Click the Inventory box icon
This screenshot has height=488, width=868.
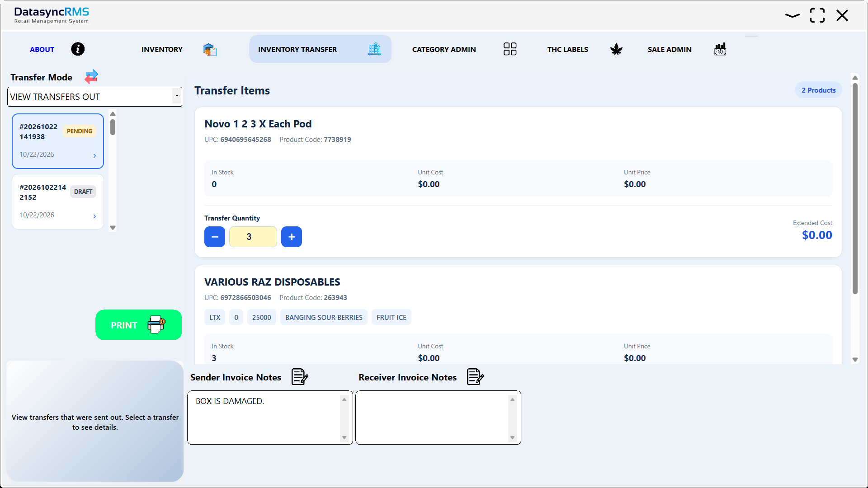[210, 49]
